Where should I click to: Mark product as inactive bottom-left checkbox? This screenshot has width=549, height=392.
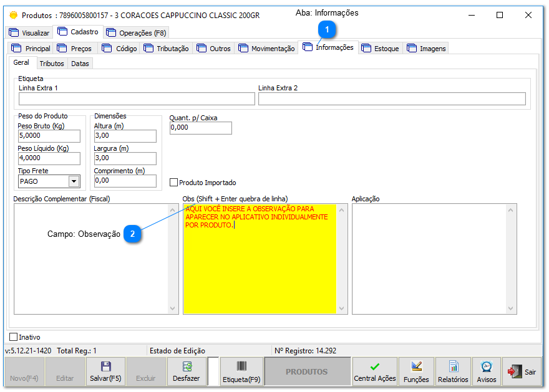[13, 337]
